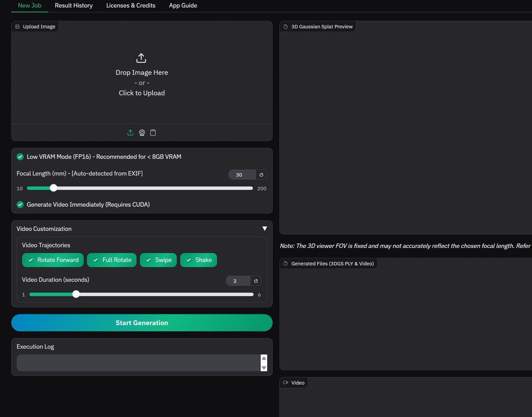
Task: Click the 200 maximum focal length value
Action: coord(262,189)
